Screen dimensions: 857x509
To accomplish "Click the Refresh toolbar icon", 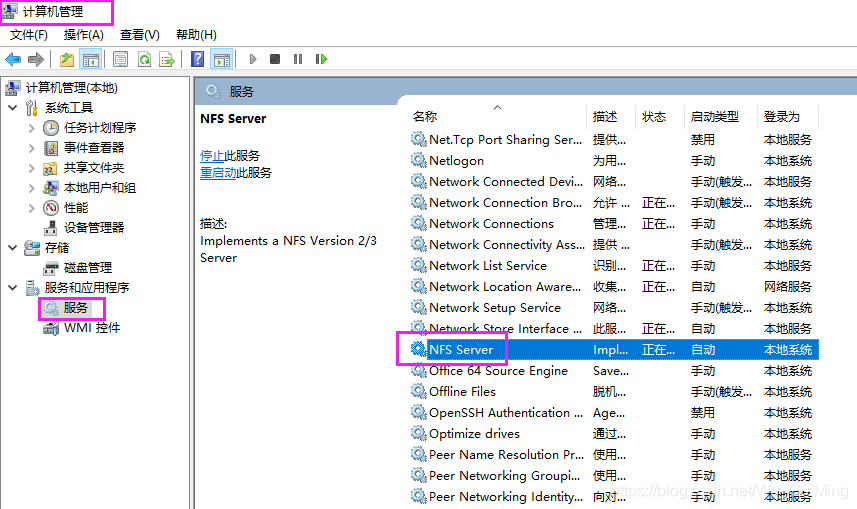I will tap(144, 59).
